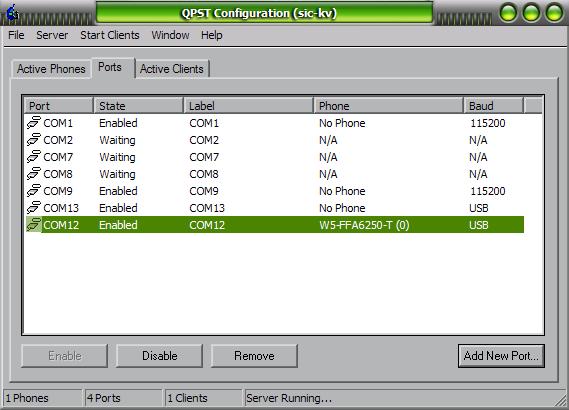This screenshot has height=410, width=569.
Task: Open the Server menu
Action: (52, 35)
